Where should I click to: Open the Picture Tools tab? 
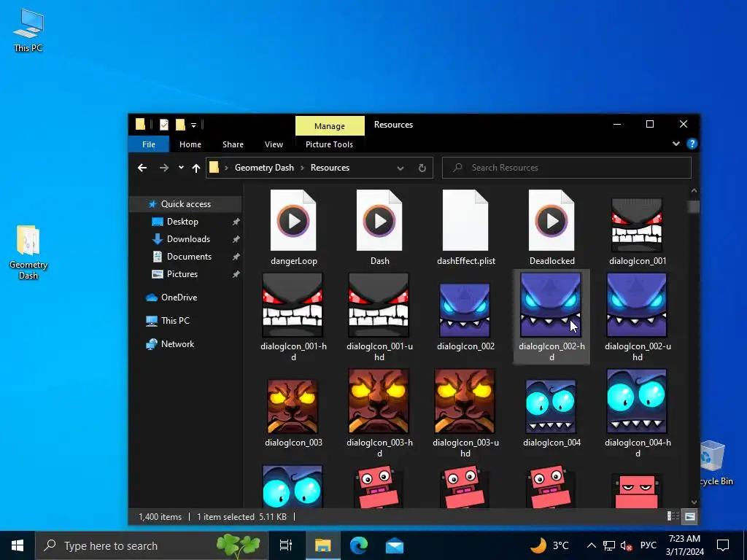click(329, 144)
